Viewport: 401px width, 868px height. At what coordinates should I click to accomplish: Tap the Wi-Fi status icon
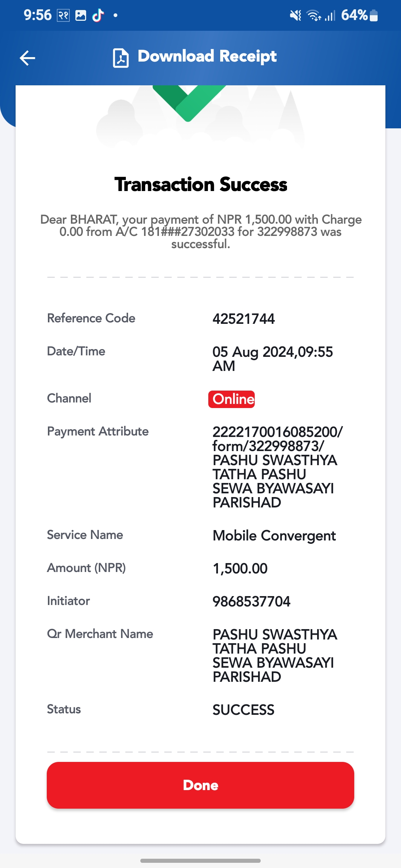coord(314,15)
